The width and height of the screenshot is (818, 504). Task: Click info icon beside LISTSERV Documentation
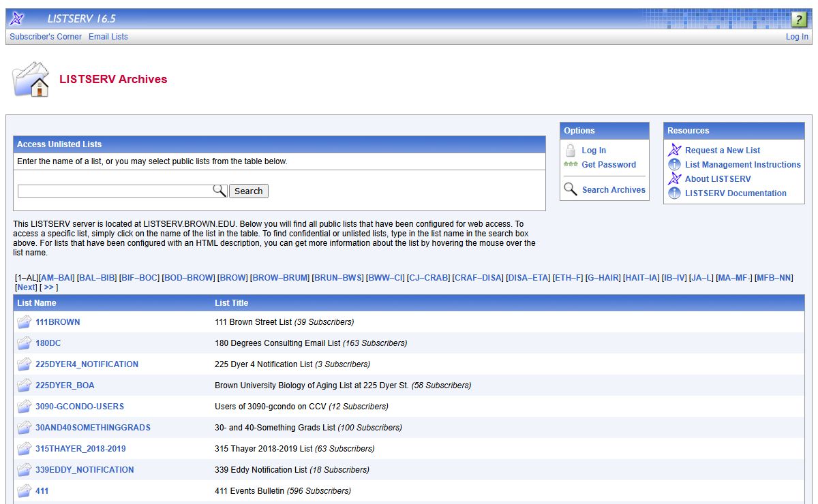[x=674, y=193]
